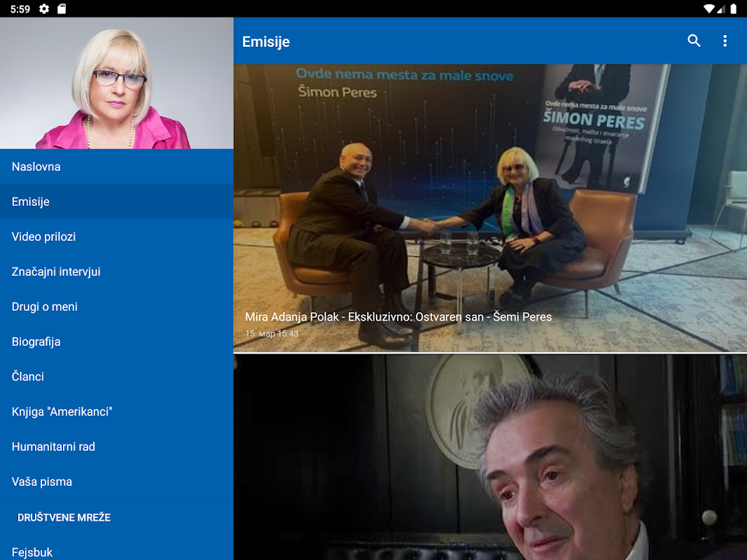
Task: Open Knjiga "Amerikanci" item
Action: pyautogui.click(x=117, y=412)
